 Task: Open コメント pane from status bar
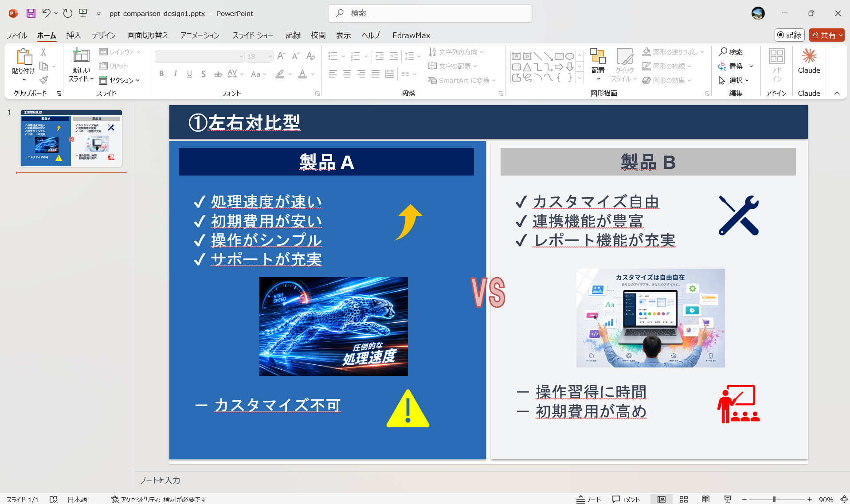click(626, 499)
